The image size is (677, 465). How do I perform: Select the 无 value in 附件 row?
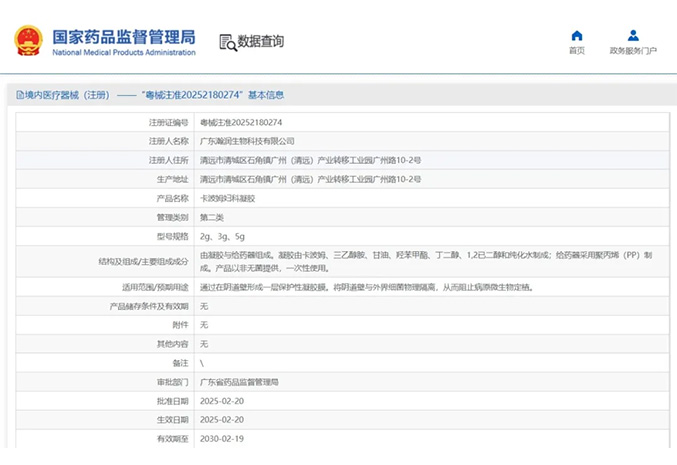pos(204,325)
